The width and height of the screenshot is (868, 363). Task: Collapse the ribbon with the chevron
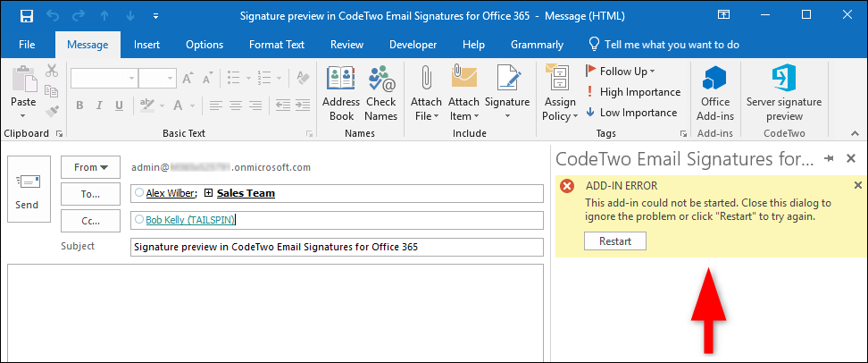[x=855, y=133]
